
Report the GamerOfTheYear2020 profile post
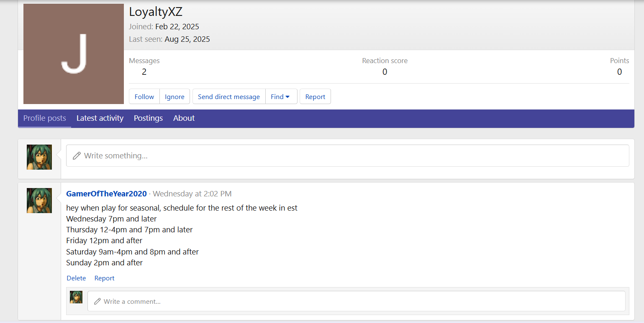point(104,278)
